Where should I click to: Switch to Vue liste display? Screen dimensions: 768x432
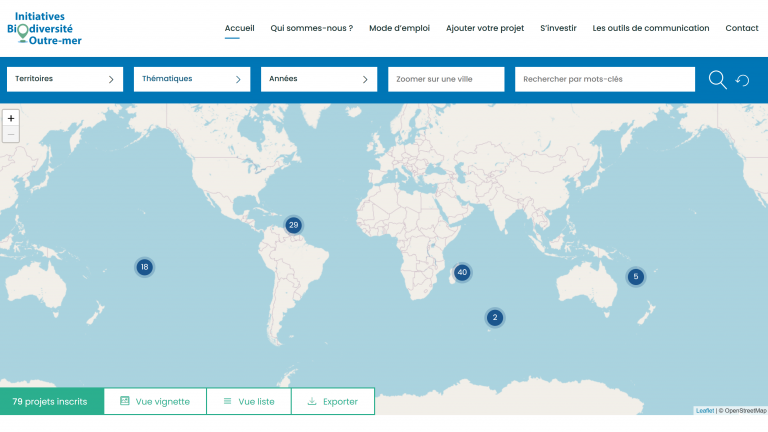point(249,401)
